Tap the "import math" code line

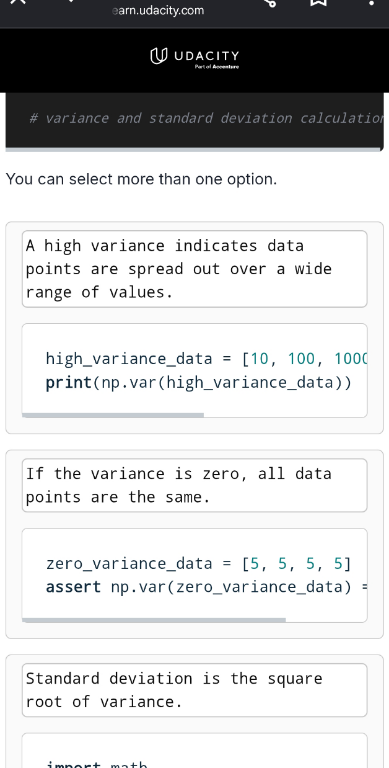97,764
